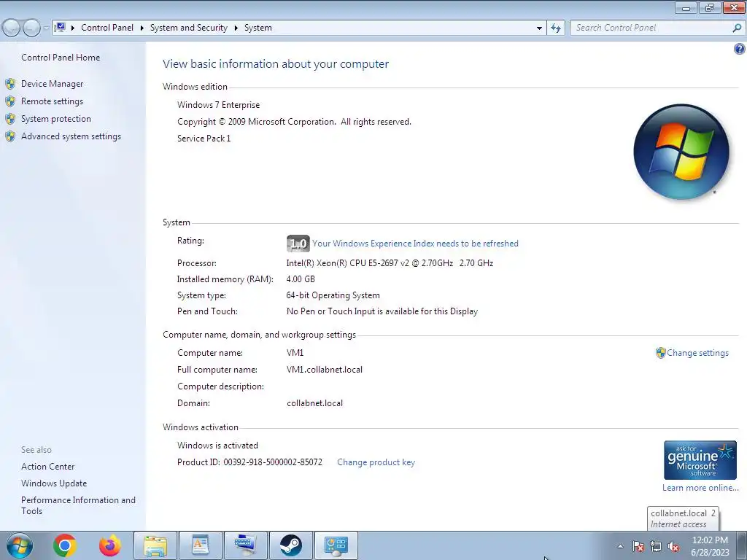The height and width of the screenshot is (560, 747).
Task: Select the product ID 00392-918-5000002-85072
Action: point(273,462)
